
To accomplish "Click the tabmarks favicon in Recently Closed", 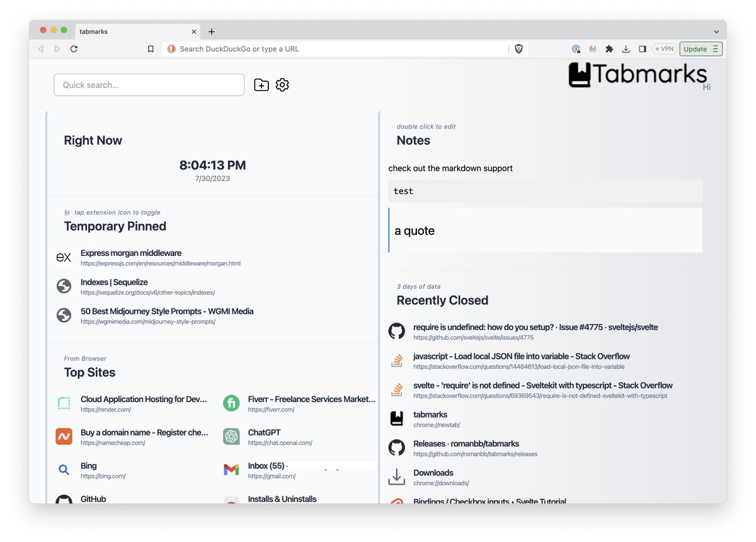I will pos(396,418).
